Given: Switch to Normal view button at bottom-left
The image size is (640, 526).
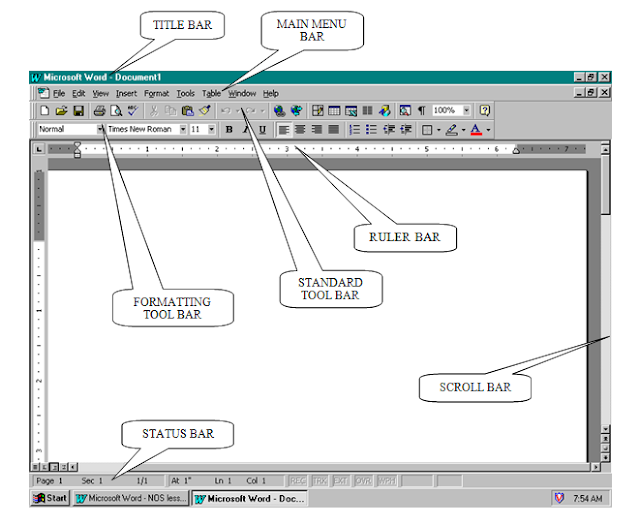Looking at the screenshot, I should 36,467.
